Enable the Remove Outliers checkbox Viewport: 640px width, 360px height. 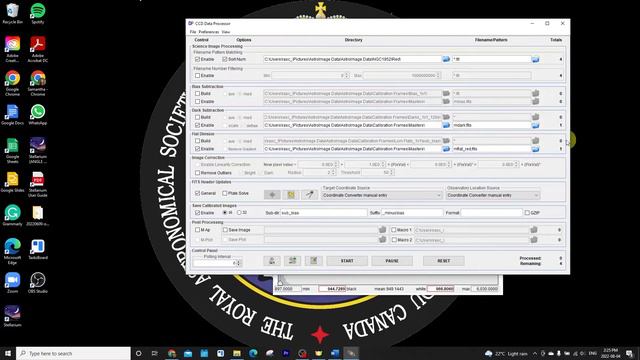pos(198,173)
